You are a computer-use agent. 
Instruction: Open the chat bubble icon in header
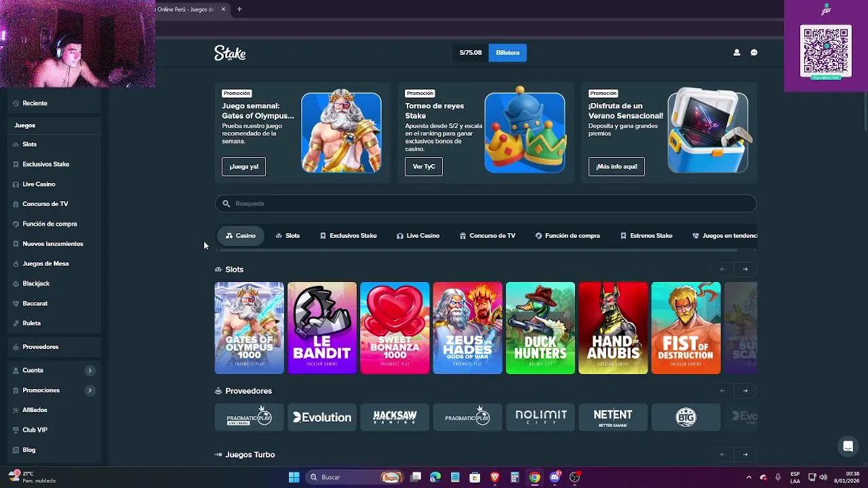pyautogui.click(x=754, y=52)
